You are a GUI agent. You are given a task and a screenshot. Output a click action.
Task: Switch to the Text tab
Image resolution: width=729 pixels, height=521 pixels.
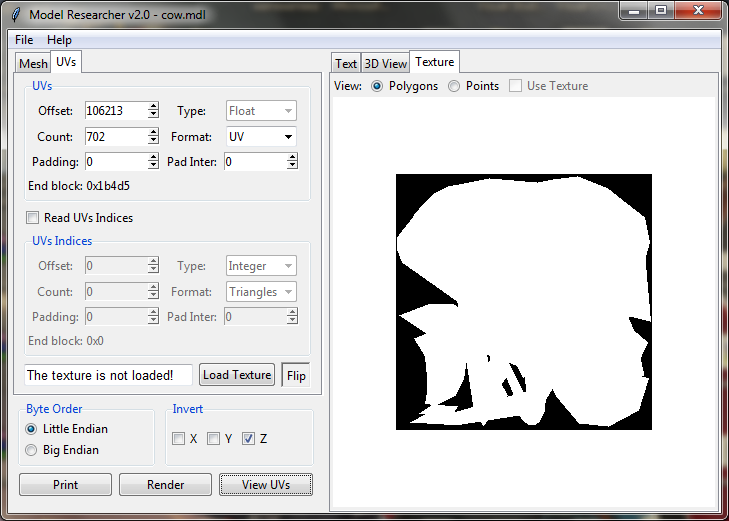pyautogui.click(x=346, y=63)
